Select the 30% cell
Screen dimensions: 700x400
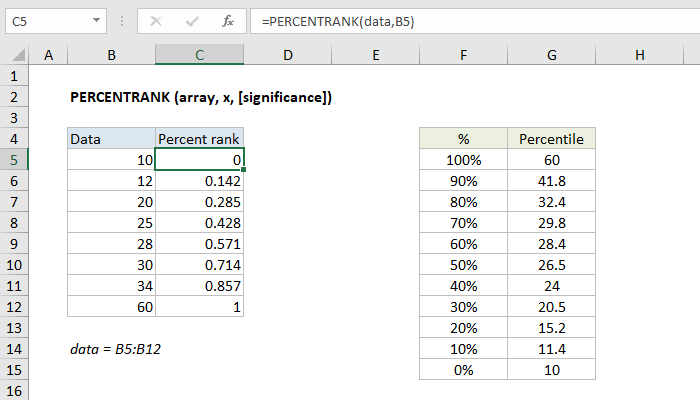[x=463, y=307]
